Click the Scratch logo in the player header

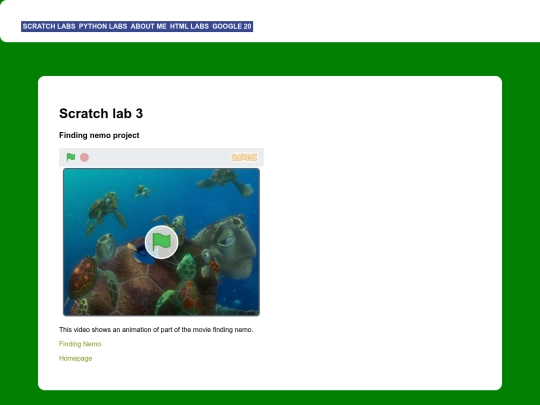[244, 157]
